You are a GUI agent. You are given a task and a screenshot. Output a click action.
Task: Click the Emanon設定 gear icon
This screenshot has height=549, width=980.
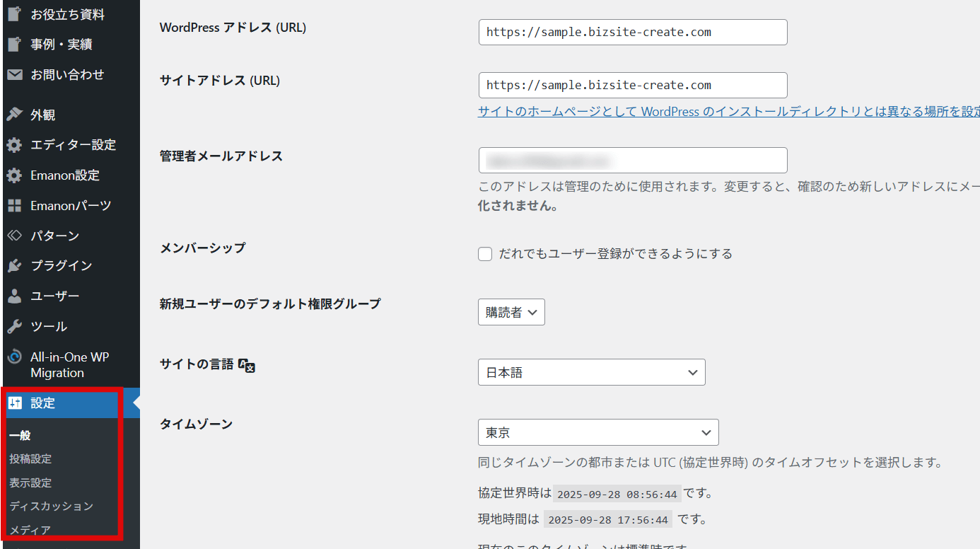[x=14, y=175]
